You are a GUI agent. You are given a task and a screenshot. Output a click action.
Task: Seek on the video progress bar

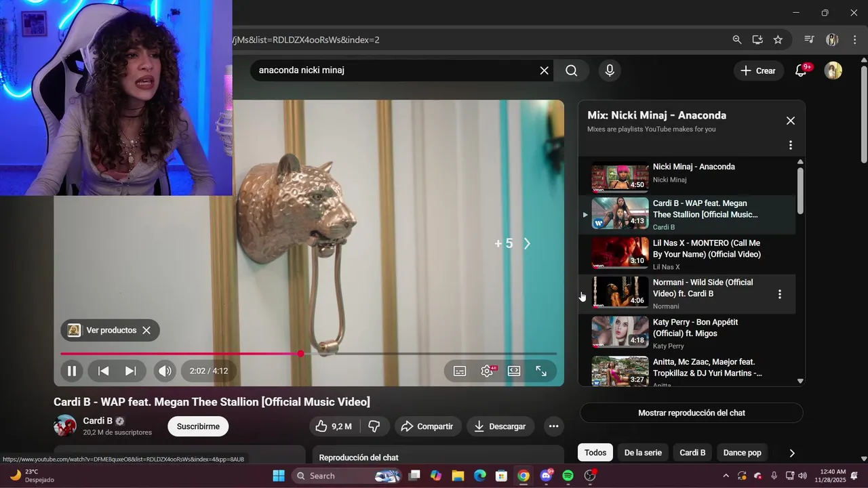click(309, 353)
